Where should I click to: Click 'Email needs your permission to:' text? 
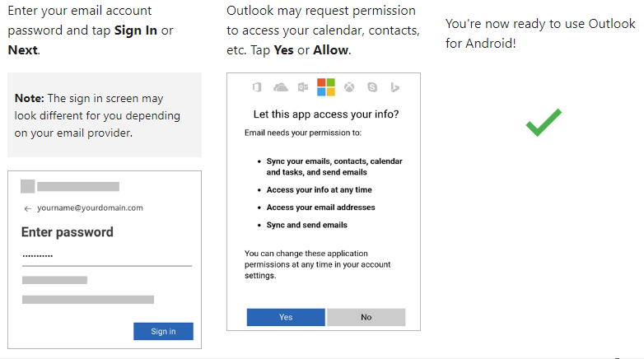pos(303,133)
